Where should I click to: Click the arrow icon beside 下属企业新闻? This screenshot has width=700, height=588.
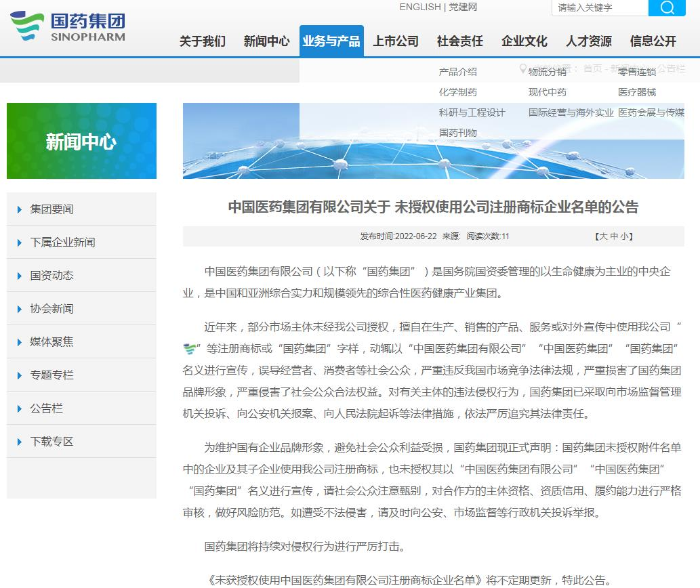pos(19,243)
